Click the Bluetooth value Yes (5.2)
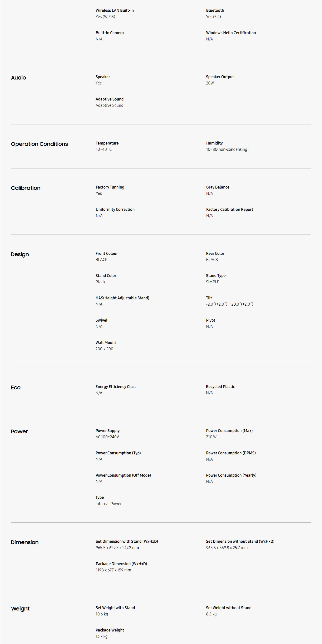 tap(213, 17)
